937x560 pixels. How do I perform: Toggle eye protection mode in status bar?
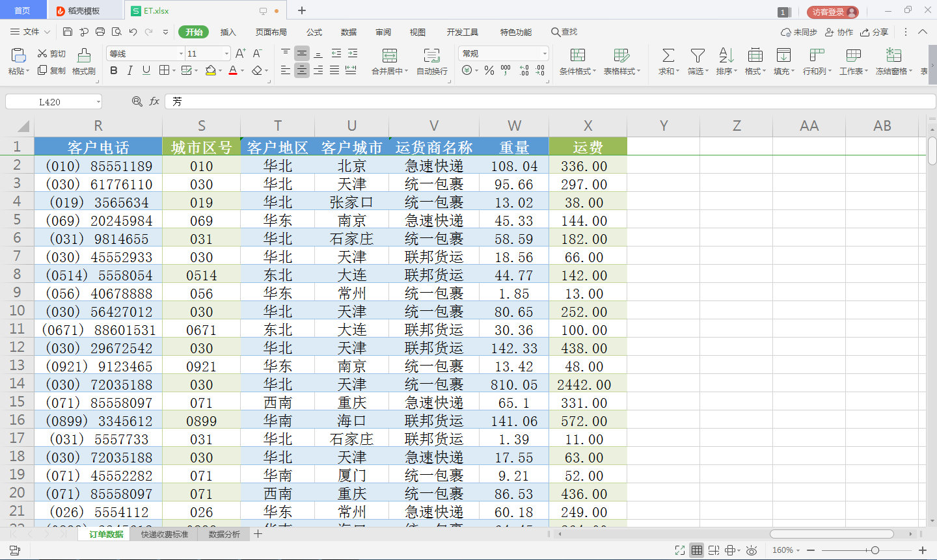(x=752, y=550)
